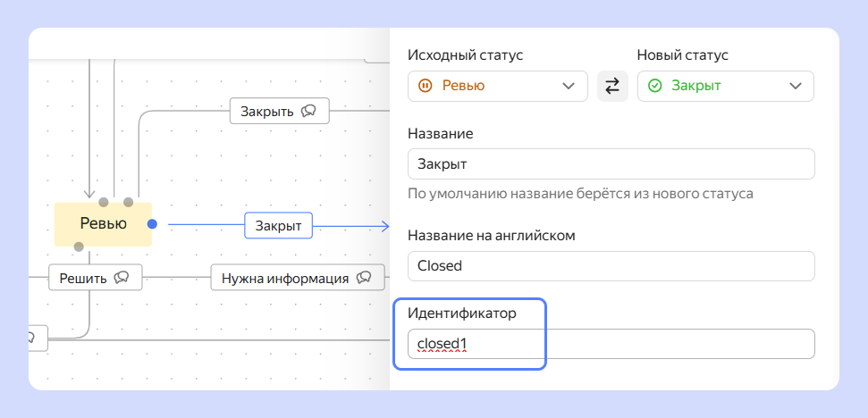The height and width of the screenshot is (418, 868).
Task: Focus the Название text field
Action: (x=611, y=164)
